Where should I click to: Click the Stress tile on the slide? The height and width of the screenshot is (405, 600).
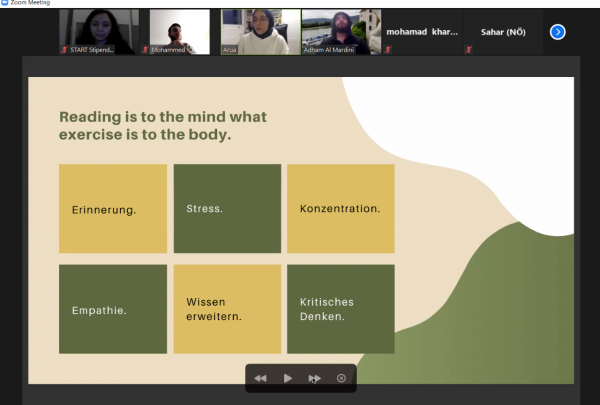coord(227,208)
